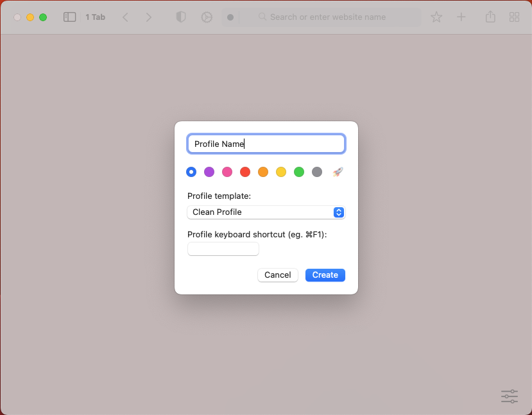
Task: Open customization sliders icon at bottom right
Action: coord(509,396)
